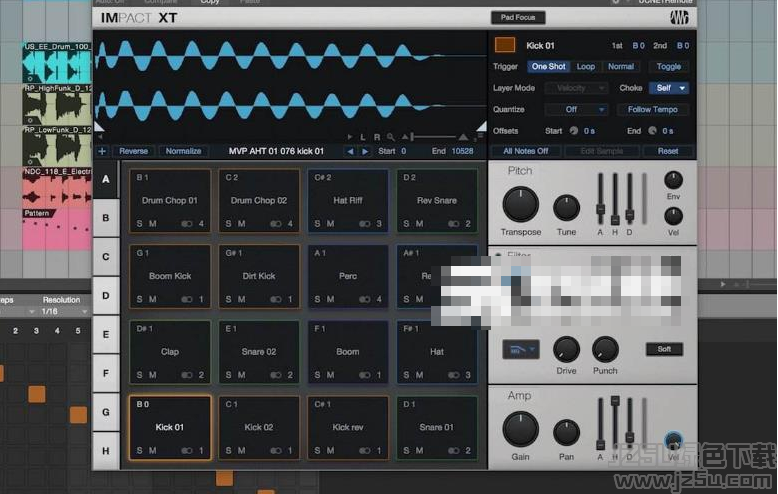Adjust the filter Punch knob
The image size is (778, 494).
[605, 349]
